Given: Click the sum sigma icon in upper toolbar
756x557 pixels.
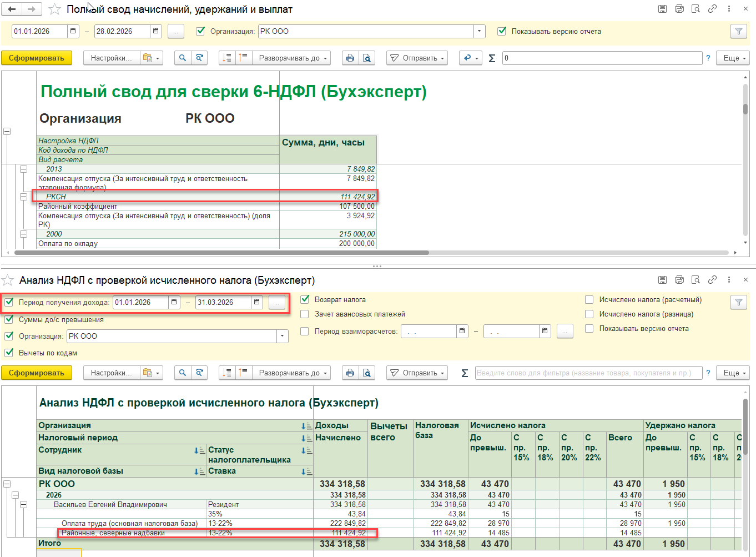Looking at the screenshot, I should 492,58.
